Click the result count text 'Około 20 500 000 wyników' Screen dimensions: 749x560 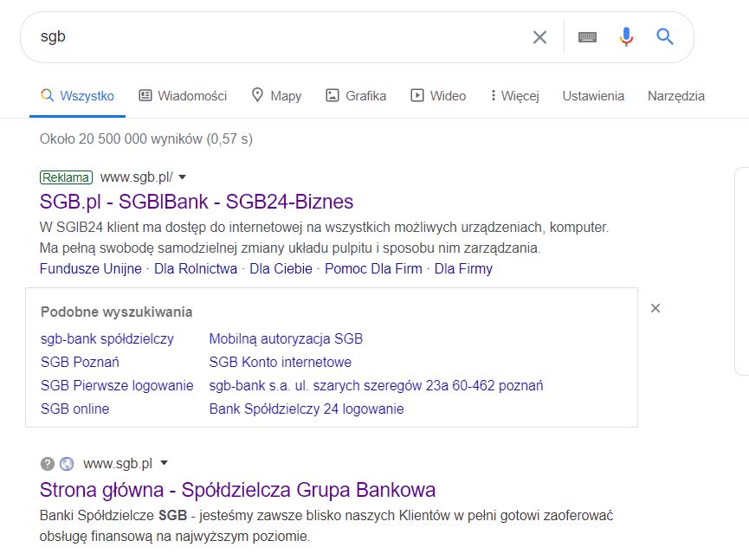pyautogui.click(x=121, y=139)
